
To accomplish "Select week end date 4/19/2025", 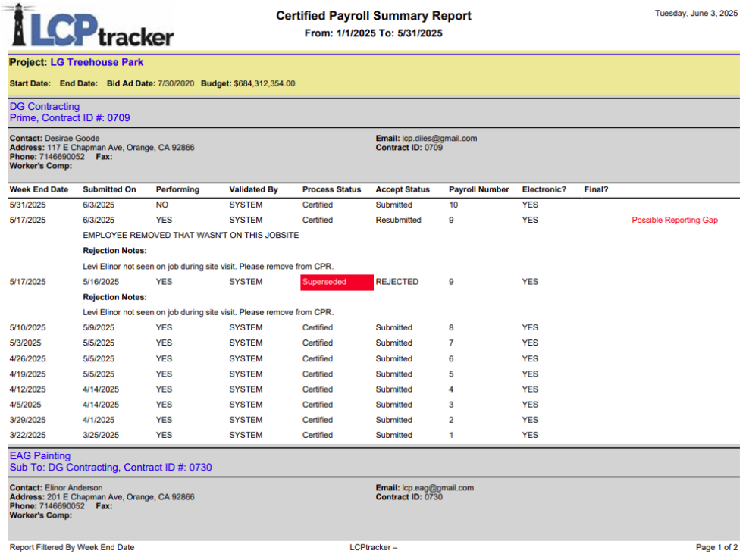I will [27, 374].
